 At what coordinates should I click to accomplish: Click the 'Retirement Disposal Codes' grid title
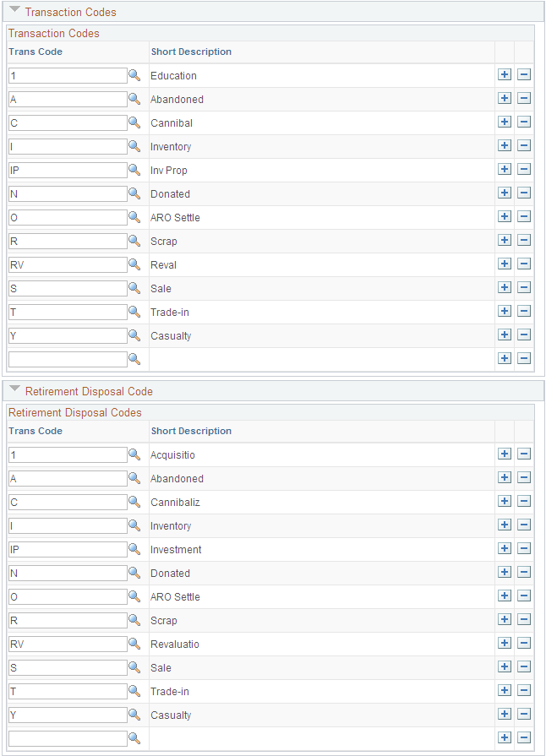click(x=74, y=413)
